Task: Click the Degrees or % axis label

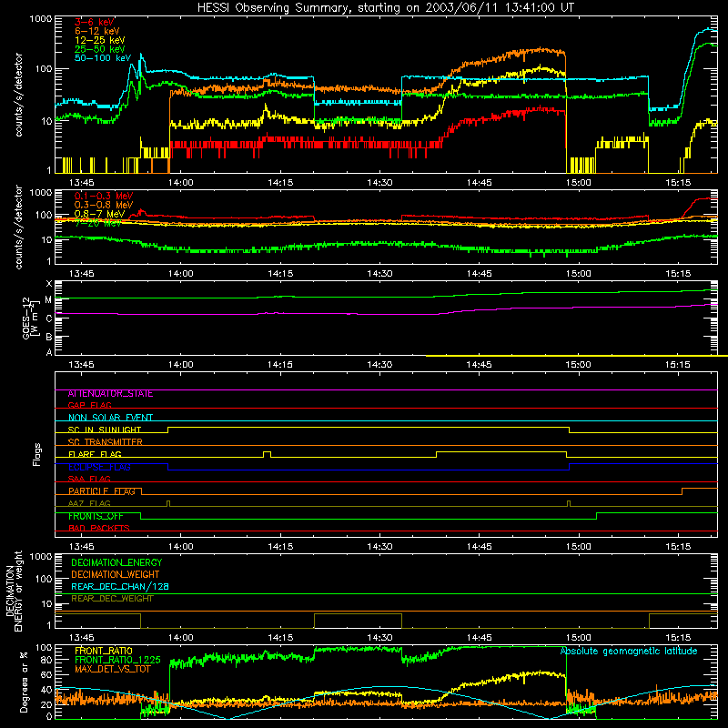Action: pos(24,682)
